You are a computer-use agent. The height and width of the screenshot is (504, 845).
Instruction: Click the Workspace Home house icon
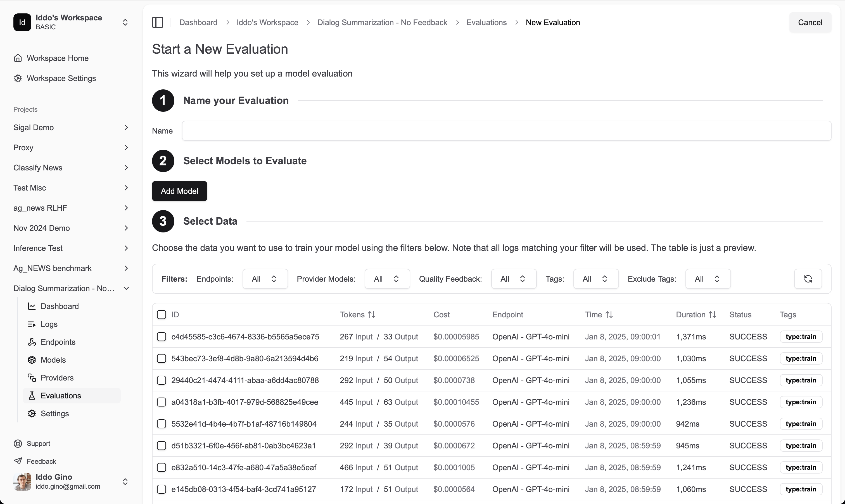coord(18,58)
